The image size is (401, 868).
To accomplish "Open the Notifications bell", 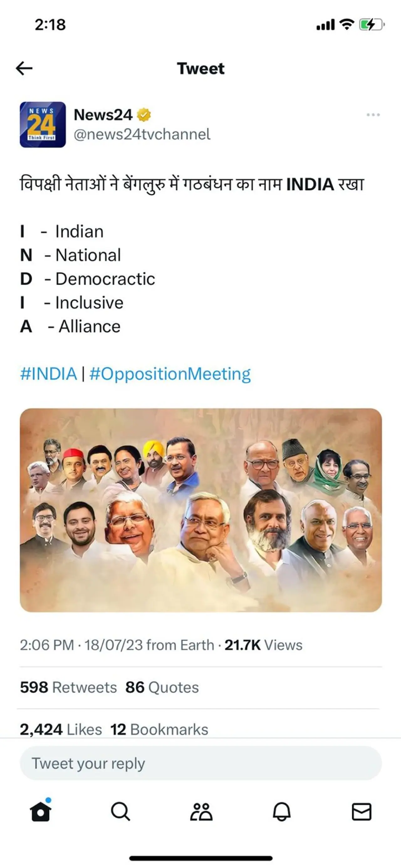I will click(281, 811).
